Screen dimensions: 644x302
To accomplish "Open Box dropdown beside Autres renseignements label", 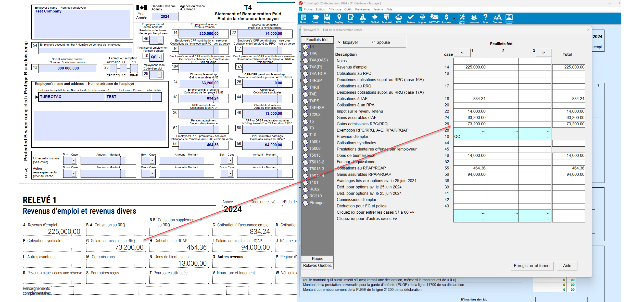I will [x=74, y=173].
